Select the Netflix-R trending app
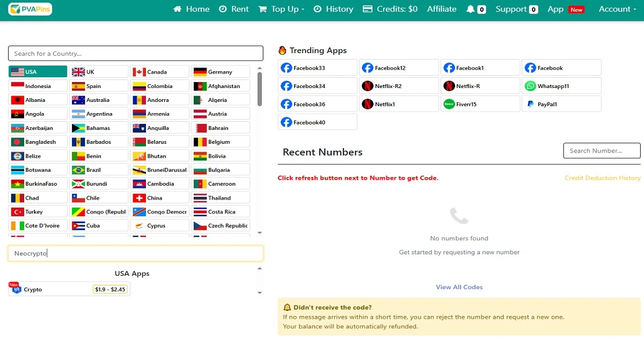Image resolution: width=644 pixels, height=338 pixels. tap(480, 86)
